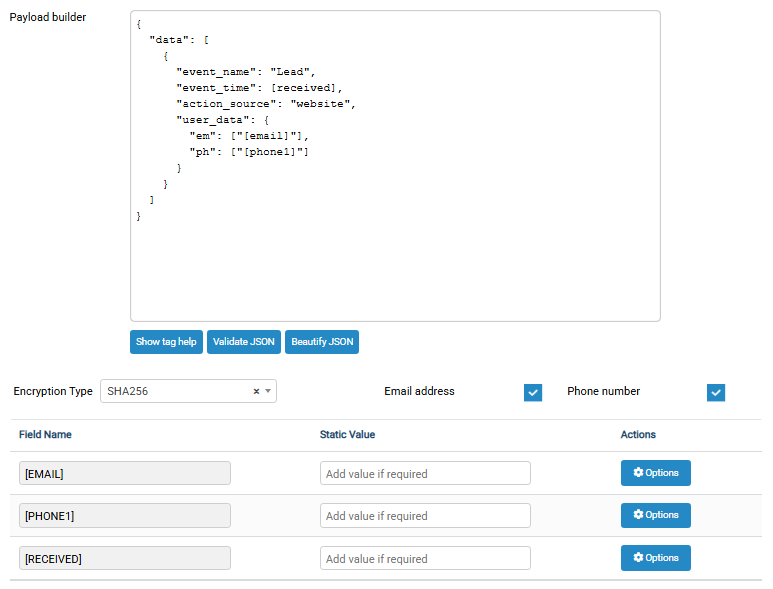Select the [EMAIL] field name box
Image resolution: width=773 pixels, height=589 pixels.
pyautogui.click(x=125, y=473)
